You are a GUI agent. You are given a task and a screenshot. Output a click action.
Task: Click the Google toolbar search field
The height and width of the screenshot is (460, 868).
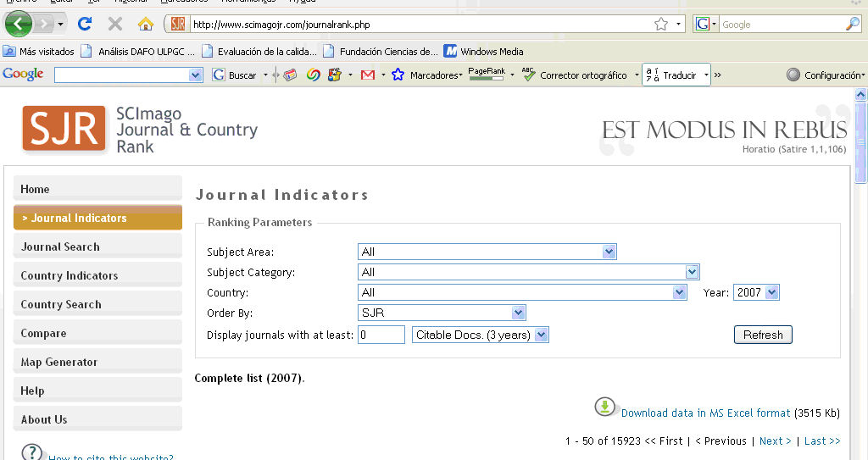point(122,75)
